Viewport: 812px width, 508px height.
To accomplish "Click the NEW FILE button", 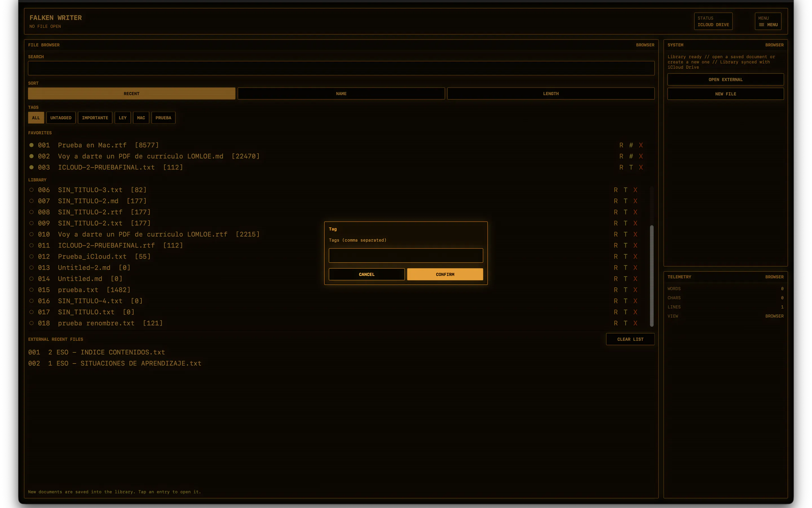I will [725, 94].
